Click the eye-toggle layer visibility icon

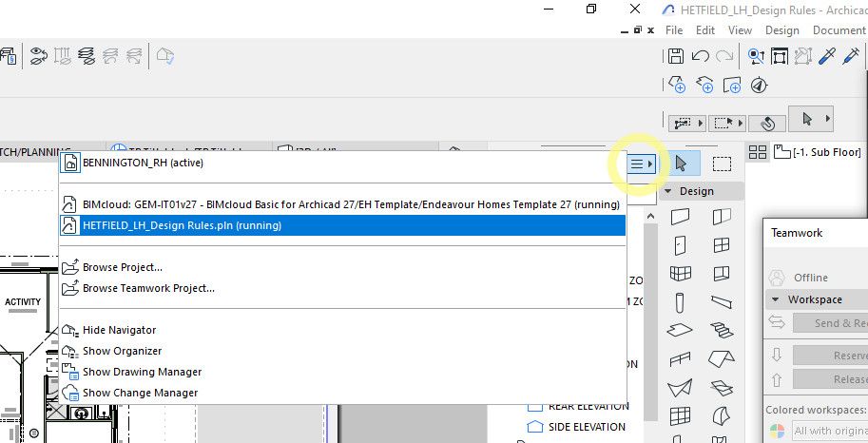pyautogui.click(x=38, y=56)
